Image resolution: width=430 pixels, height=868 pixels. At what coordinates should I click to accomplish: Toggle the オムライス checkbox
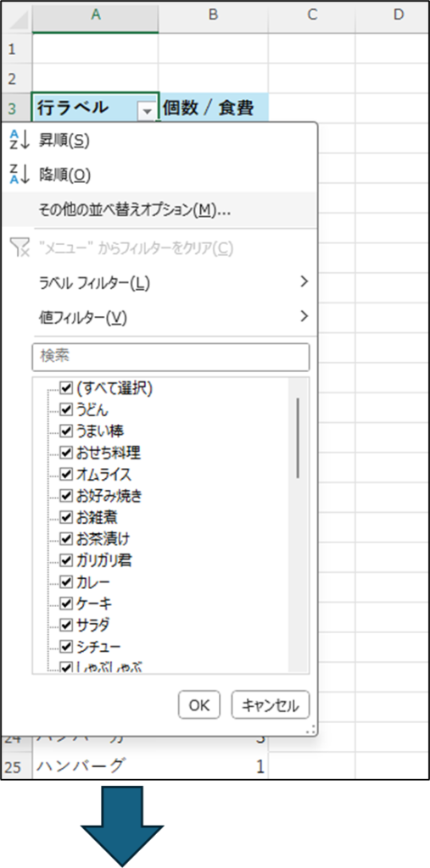click(x=66, y=475)
